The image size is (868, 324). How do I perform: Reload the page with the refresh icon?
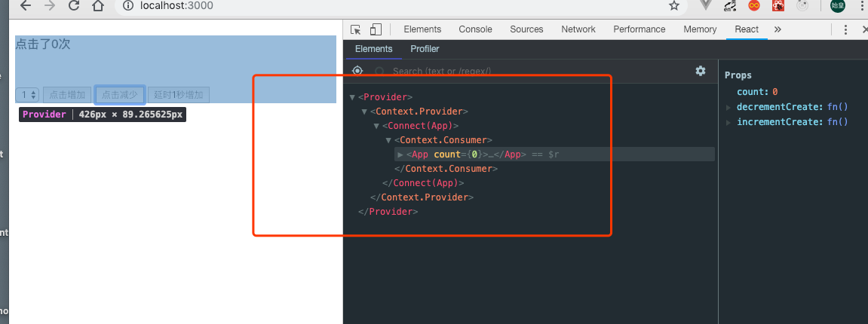click(x=74, y=6)
